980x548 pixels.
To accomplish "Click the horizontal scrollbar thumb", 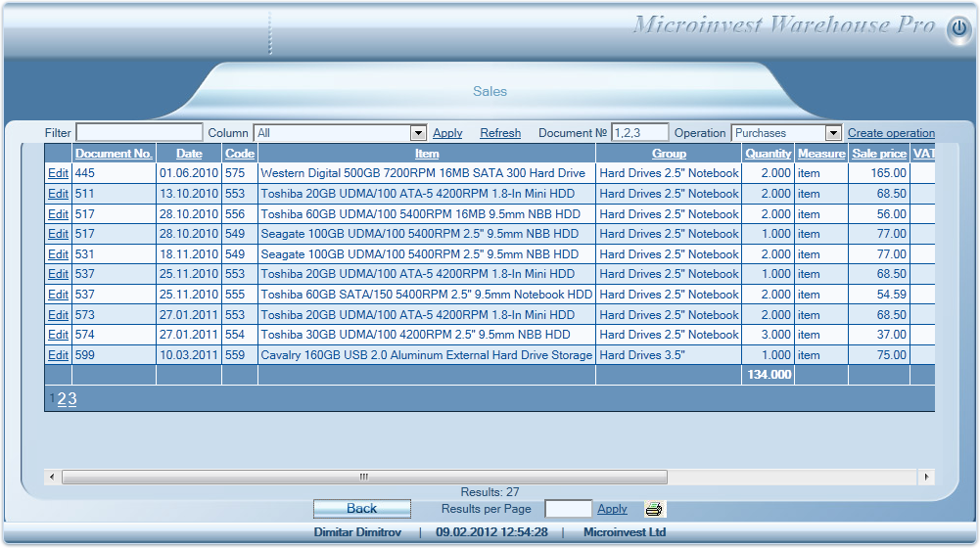I will click(x=364, y=477).
